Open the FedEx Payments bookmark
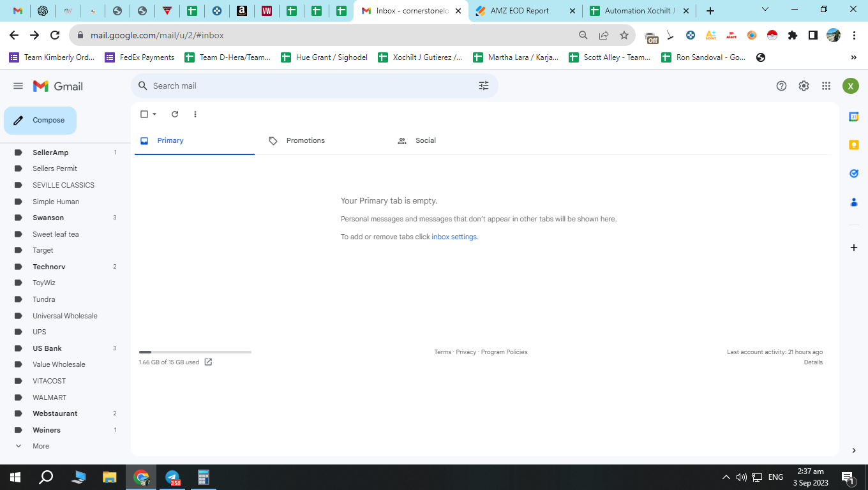This screenshot has width=868, height=490. pyautogui.click(x=139, y=57)
